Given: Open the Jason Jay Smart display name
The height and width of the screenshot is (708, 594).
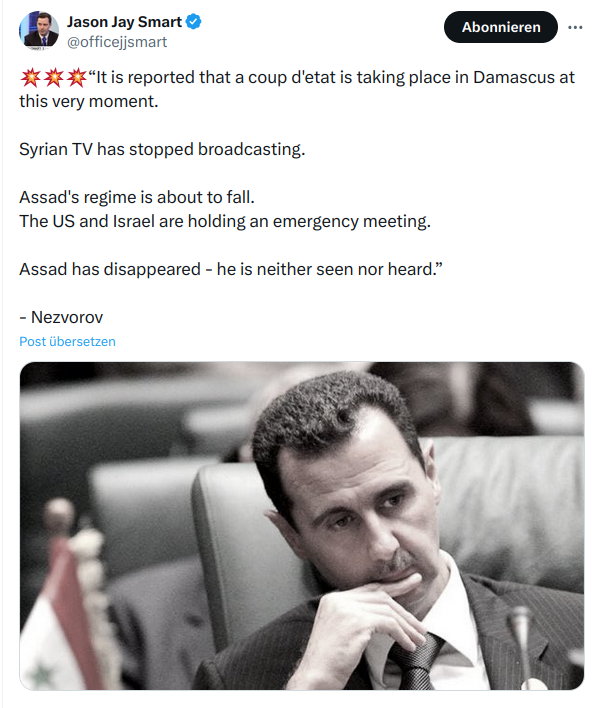Looking at the screenshot, I should [124, 22].
